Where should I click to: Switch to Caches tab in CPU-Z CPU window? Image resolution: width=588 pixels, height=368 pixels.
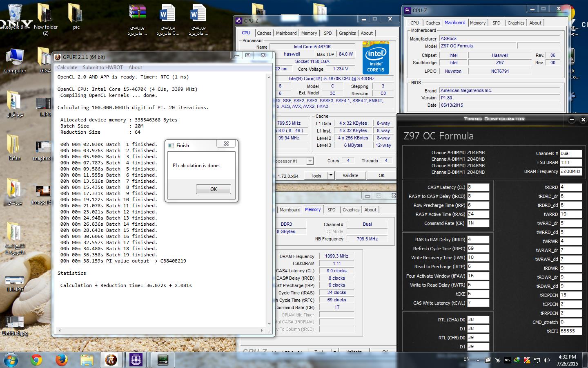click(264, 33)
